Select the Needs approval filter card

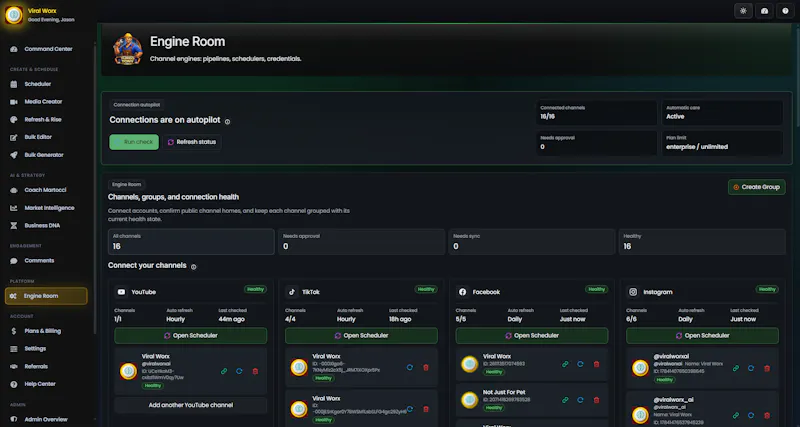[362, 242]
